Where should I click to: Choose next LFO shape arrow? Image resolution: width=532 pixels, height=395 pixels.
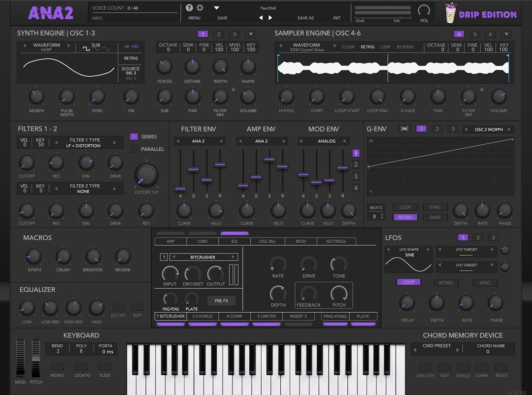pos(428,249)
